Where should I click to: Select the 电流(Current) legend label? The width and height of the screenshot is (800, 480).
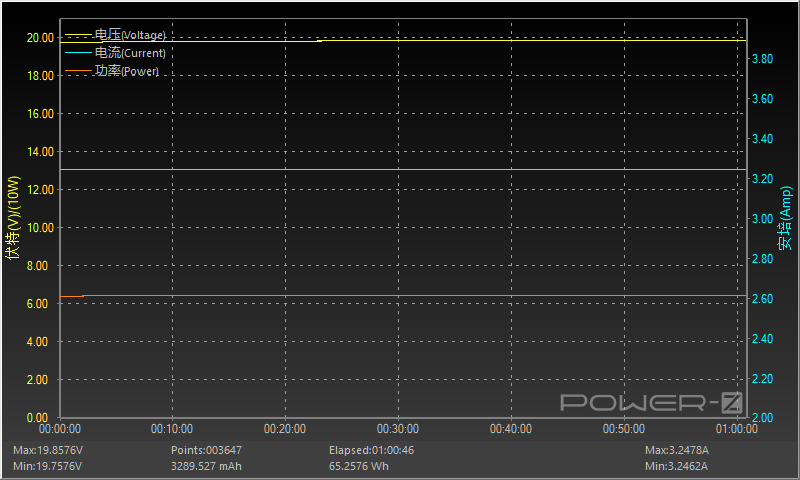click(130, 53)
